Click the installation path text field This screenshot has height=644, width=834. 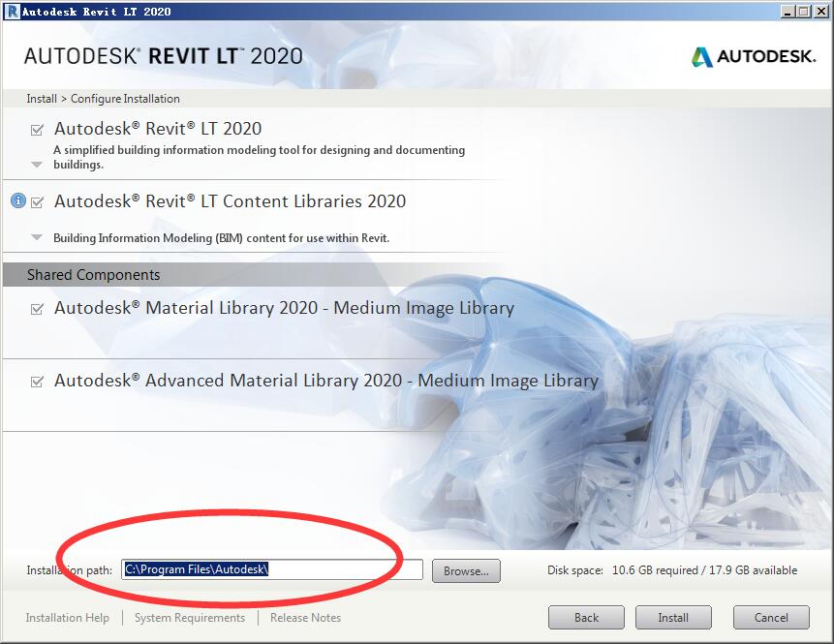(272, 569)
